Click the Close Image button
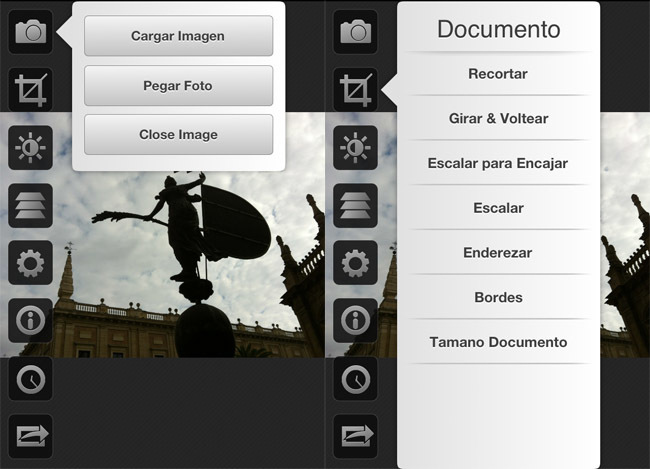This screenshot has width=650, height=469. (x=178, y=134)
